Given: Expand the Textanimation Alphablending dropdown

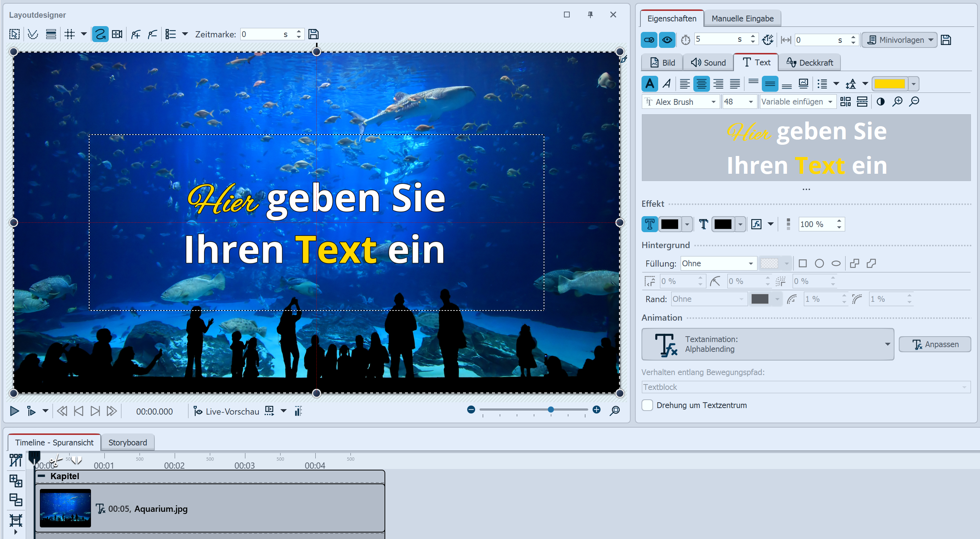Looking at the screenshot, I should click(888, 344).
